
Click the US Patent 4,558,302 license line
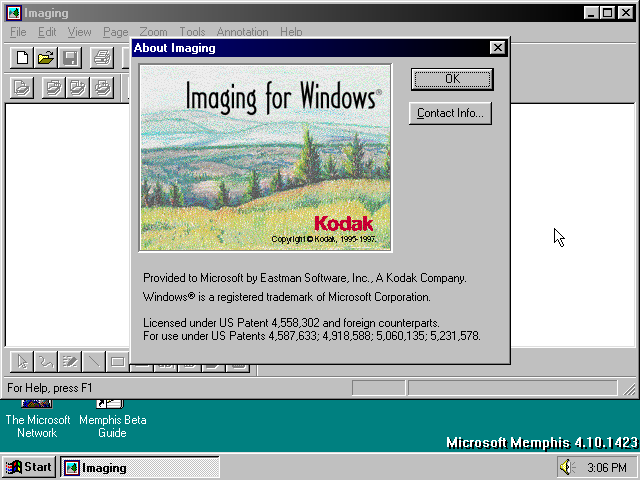[291, 323]
